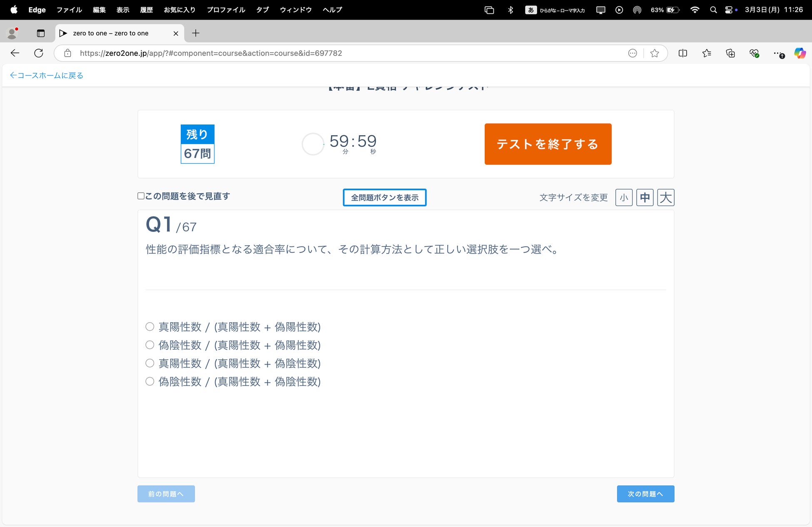Open the お気に入り menu in menu bar

[179, 10]
